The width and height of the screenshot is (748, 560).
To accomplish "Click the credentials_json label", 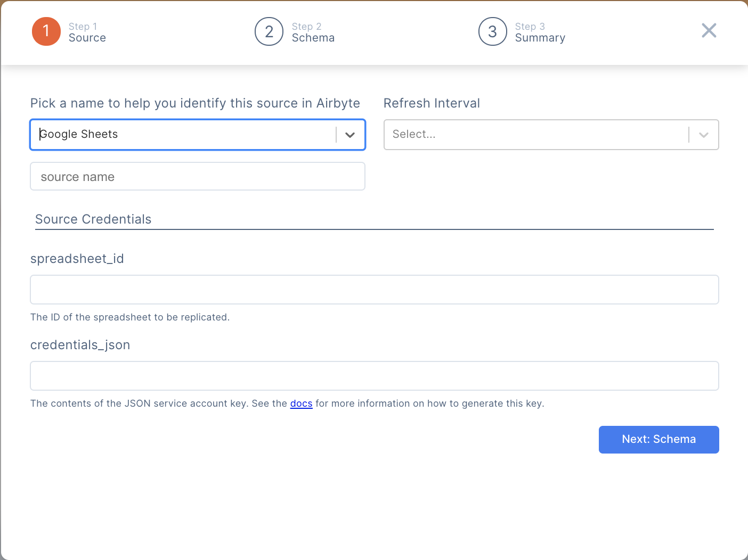I will pyautogui.click(x=80, y=345).
